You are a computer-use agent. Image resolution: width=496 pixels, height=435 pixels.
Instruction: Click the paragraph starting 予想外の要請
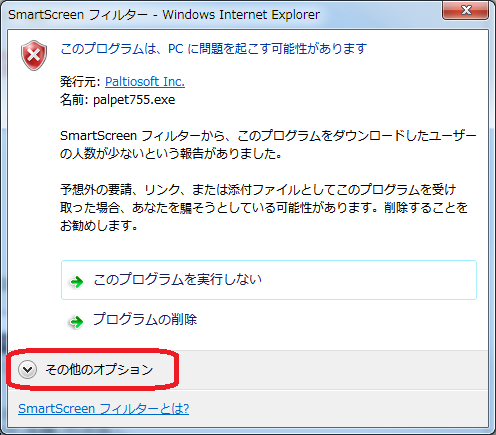(264, 208)
